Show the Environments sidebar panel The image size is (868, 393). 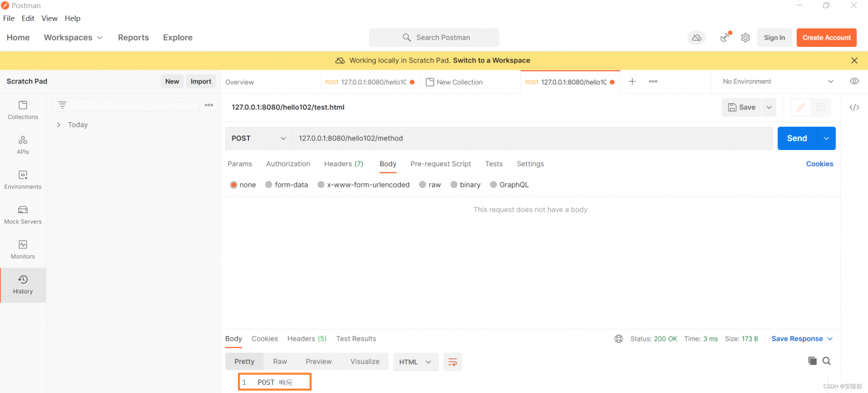click(23, 180)
